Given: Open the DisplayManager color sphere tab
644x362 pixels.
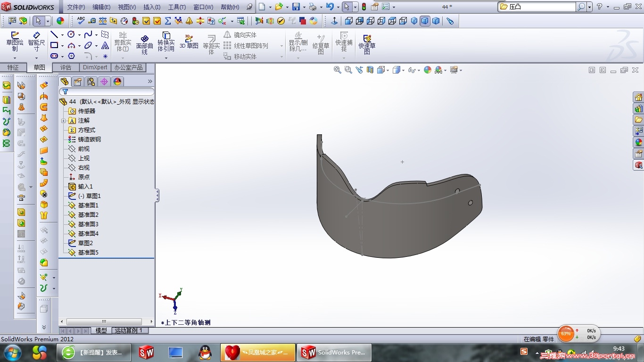Looking at the screenshot, I should (x=117, y=82).
